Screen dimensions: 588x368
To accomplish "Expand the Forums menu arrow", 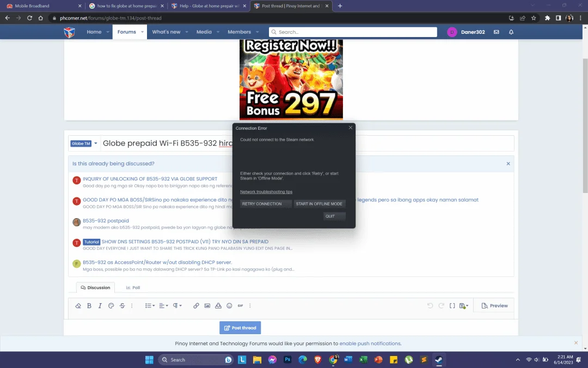I will click(143, 32).
